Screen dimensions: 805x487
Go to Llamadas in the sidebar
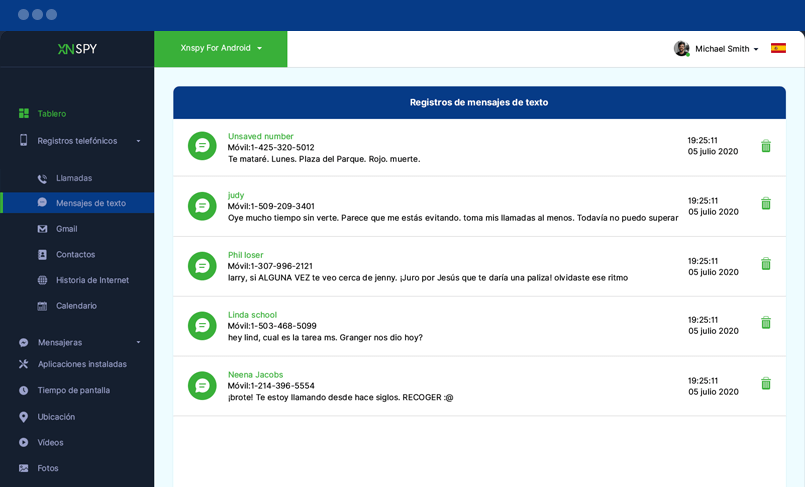(x=73, y=178)
